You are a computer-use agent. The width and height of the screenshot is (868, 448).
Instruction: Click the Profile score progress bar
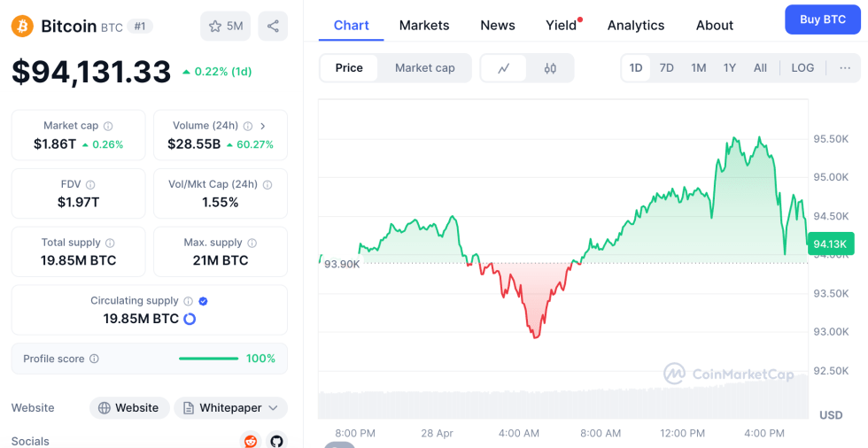[208, 359]
